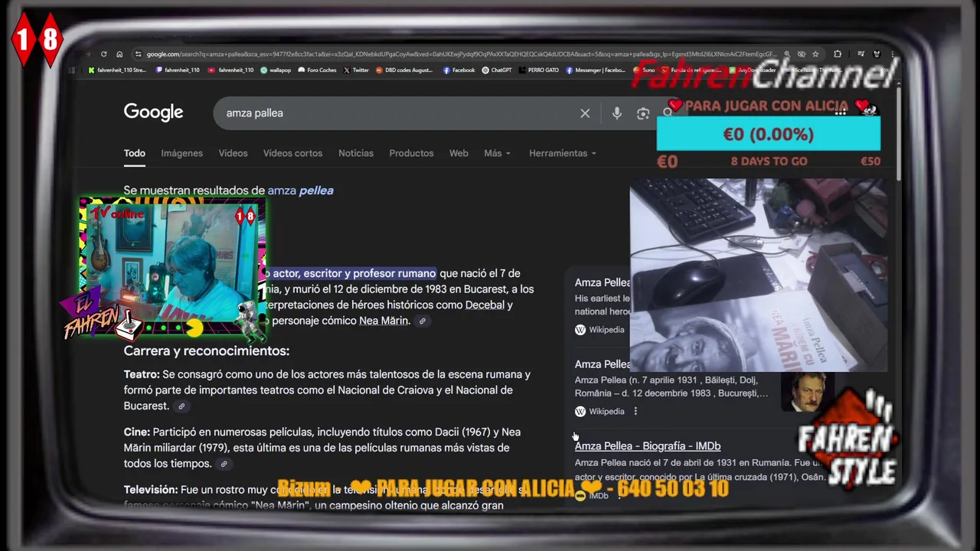Open the Google apps grid icon

[x=840, y=112]
